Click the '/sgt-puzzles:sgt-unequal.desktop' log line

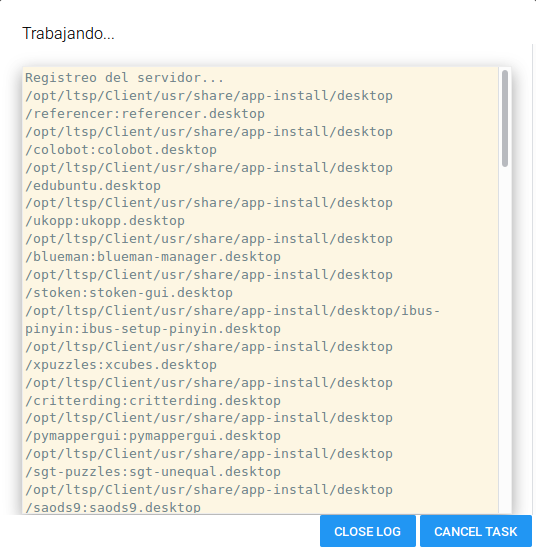click(153, 472)
